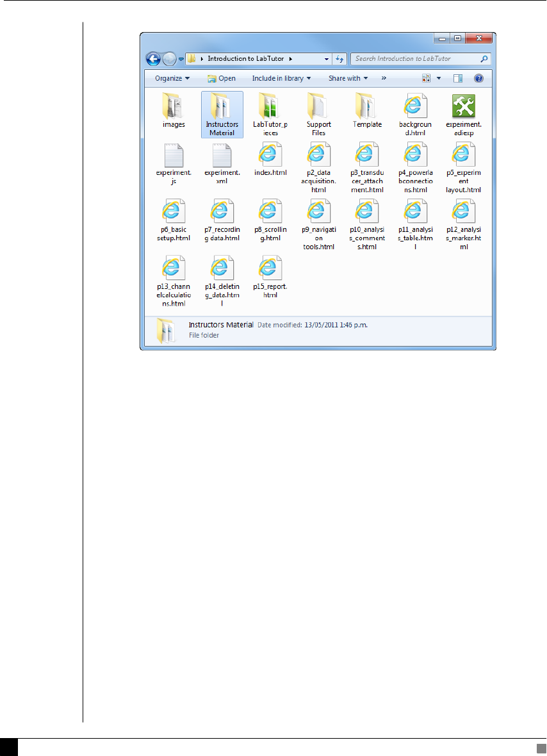Select p12_analysis_marker.html file
Screen dimensions: 547x756
pyautogui.click(x=463, y=225)
